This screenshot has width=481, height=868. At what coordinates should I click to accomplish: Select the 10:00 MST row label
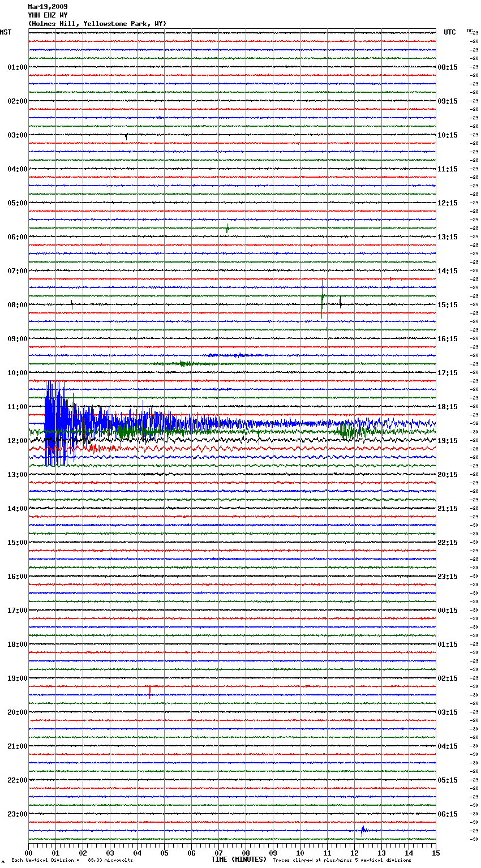[17, 373]
